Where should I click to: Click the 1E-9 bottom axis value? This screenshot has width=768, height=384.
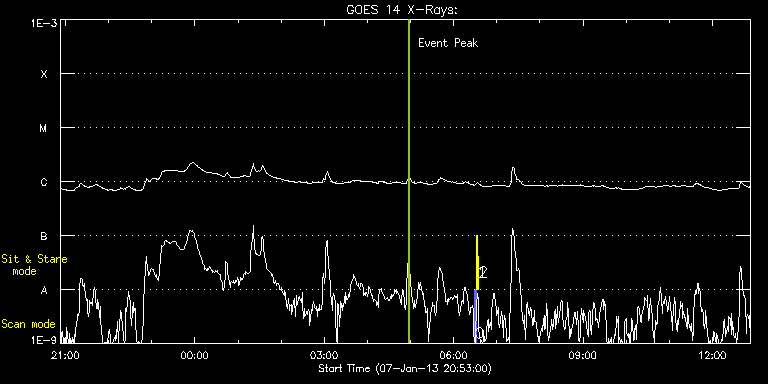[43, 339]
